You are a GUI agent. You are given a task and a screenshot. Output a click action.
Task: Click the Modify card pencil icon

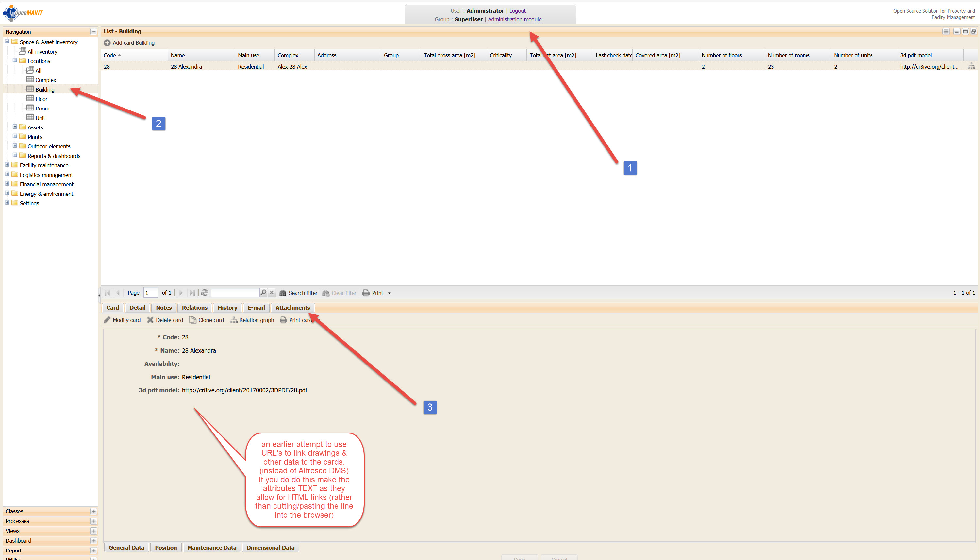coord(107,320)
